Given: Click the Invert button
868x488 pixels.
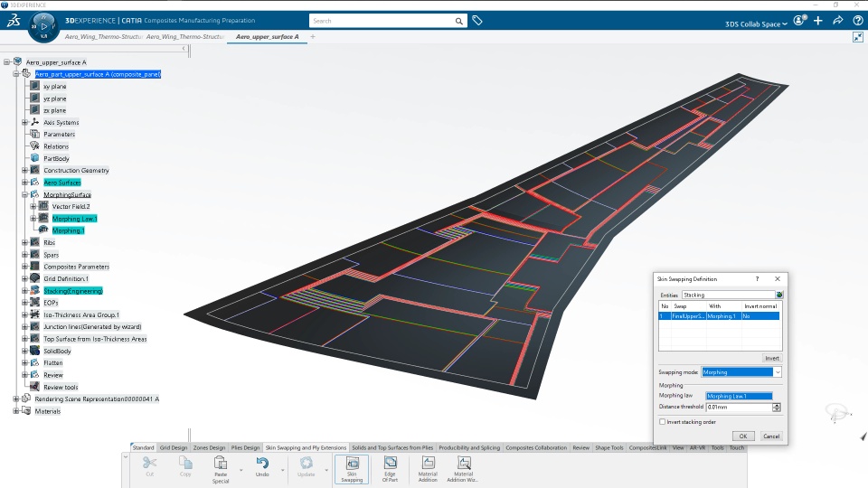Looking at the screenshot, I should [x=771, y=358].
